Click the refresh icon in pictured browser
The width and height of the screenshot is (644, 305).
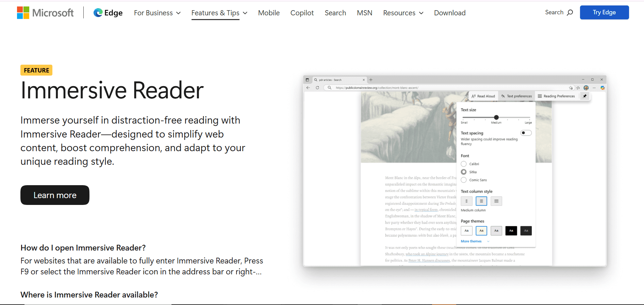pos(317,88)
